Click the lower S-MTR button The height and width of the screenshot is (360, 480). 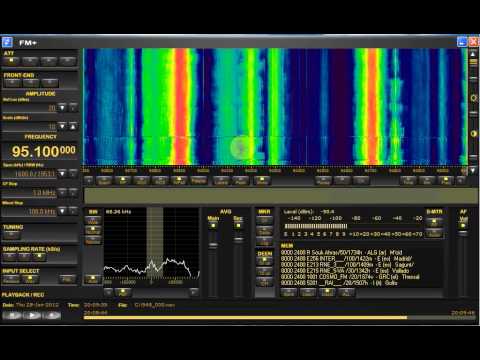click(x=434, y=234)
